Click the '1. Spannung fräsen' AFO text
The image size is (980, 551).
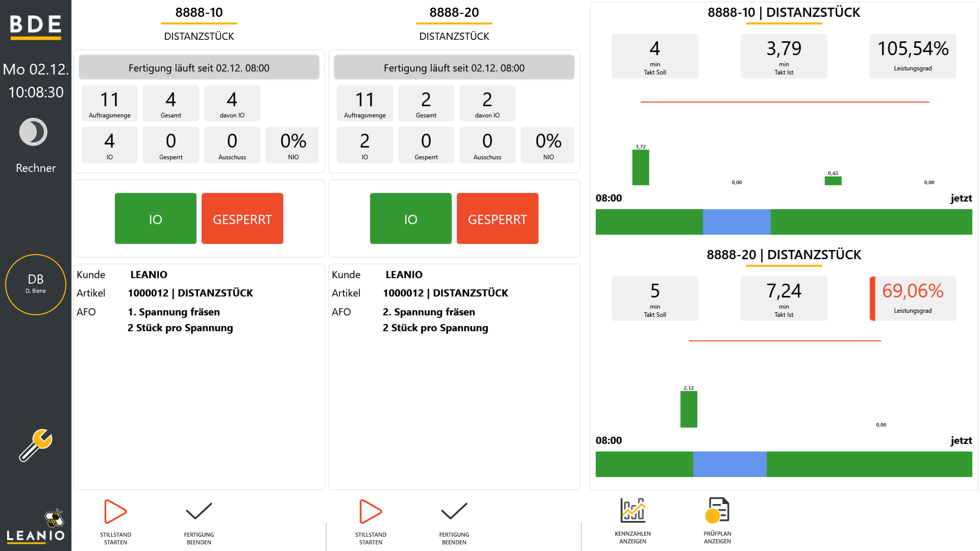(174, 312)
